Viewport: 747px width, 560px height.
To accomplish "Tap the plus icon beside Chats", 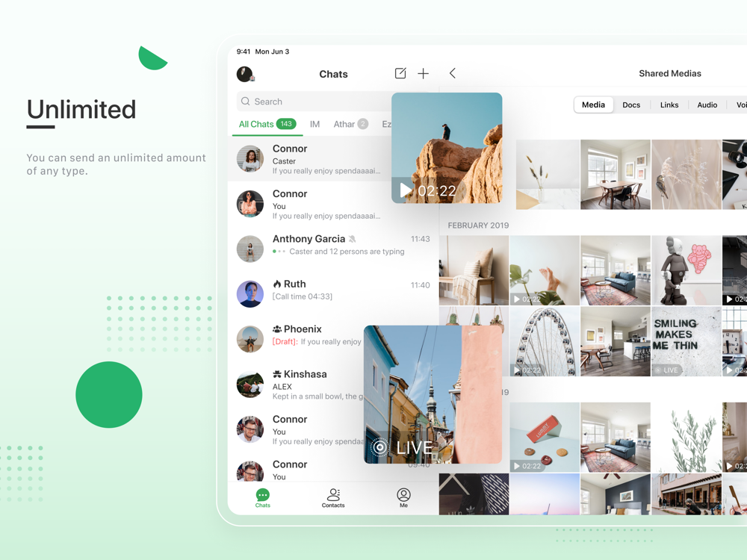I will point(423,73).
